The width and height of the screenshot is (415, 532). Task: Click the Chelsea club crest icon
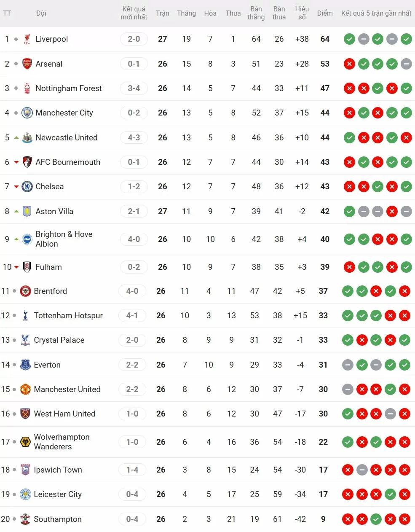click(27, 186)
